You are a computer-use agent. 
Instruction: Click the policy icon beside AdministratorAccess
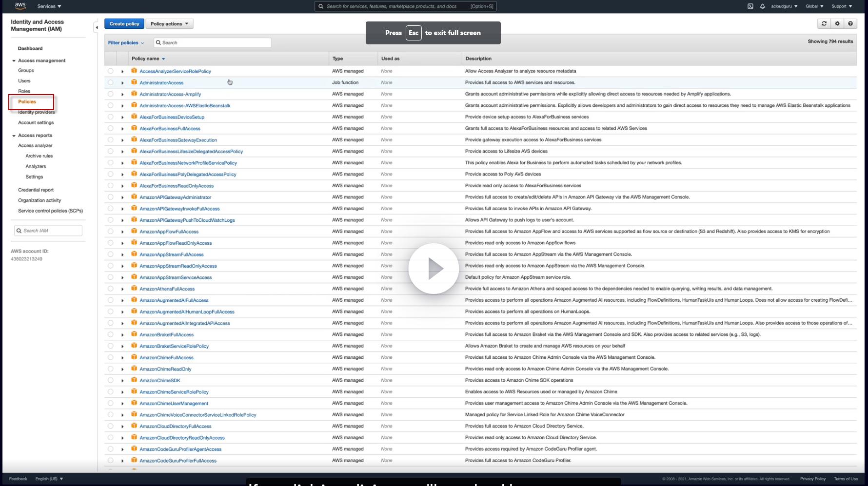tap(134, 82)
